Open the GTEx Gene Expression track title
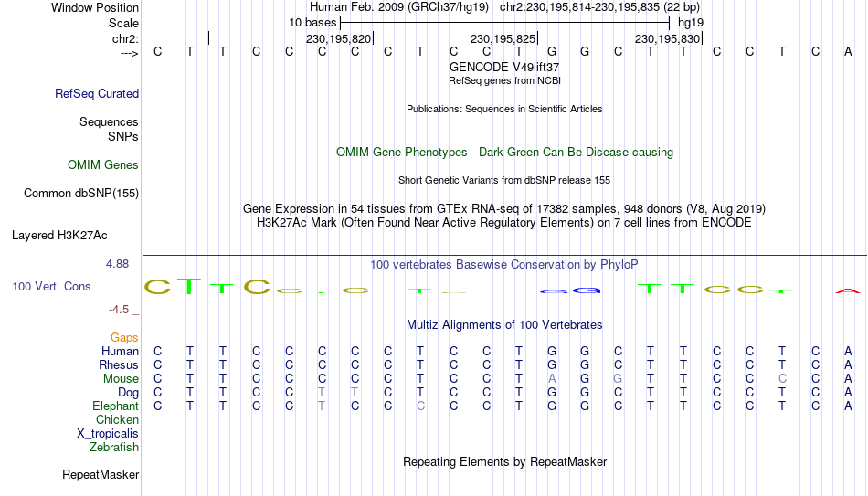Viewport: 868px width, 496px height. pyautogui.click(x=504, y=208)
